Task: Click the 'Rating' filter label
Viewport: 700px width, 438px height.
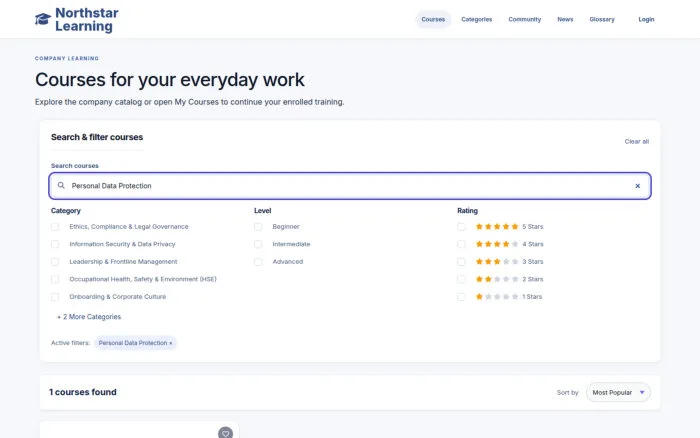Action: pos(467,211)
